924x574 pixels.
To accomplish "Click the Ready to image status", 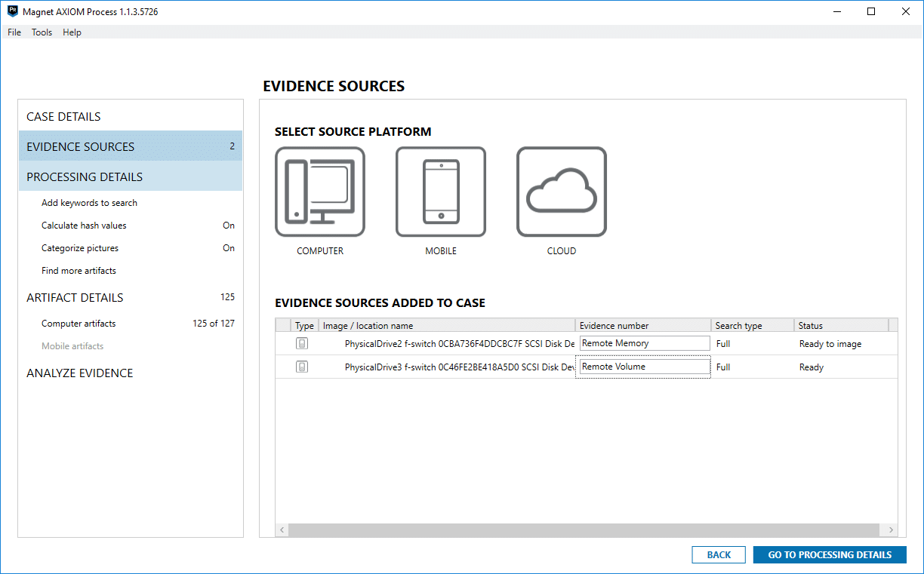I will 830,344.
